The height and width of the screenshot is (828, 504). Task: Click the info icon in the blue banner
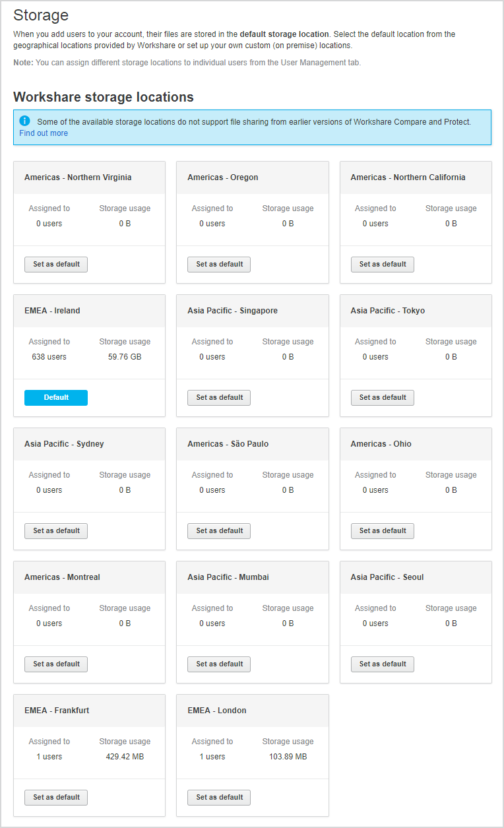click(x=25, y=121)
